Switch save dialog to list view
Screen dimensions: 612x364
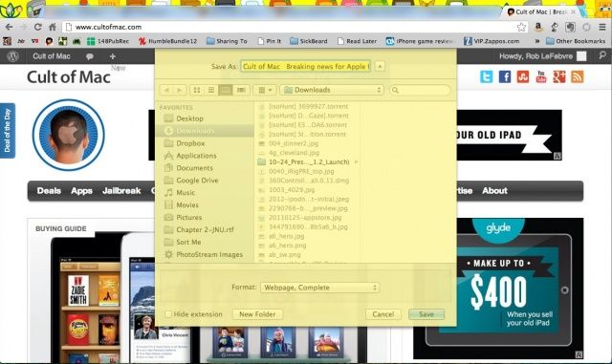[x=211, y=90]
